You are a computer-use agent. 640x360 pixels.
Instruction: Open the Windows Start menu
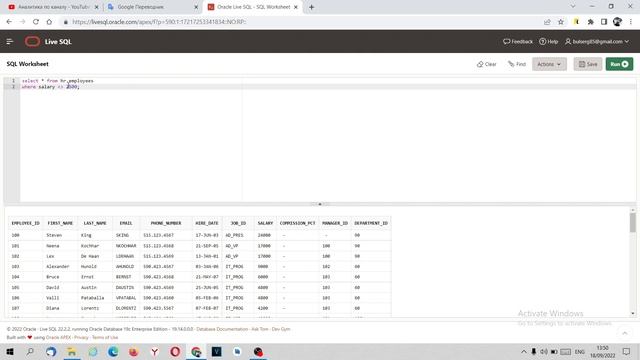tap(10, 352)
